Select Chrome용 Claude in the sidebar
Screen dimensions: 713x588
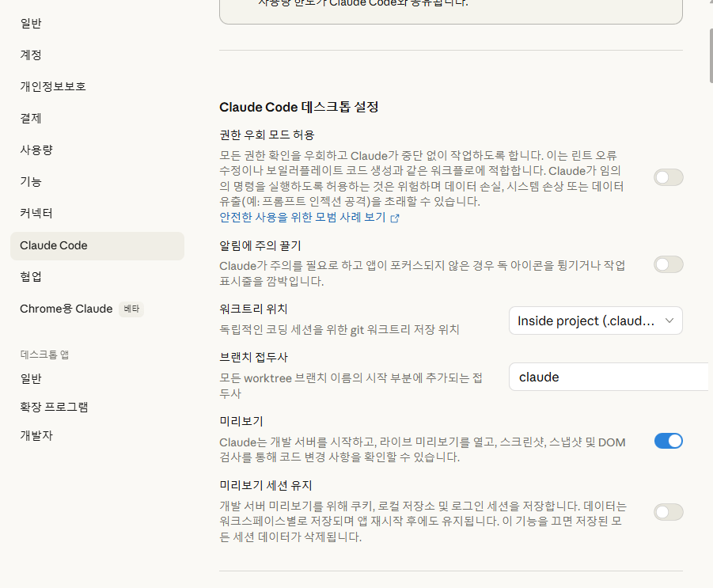(x=66, y=309)
